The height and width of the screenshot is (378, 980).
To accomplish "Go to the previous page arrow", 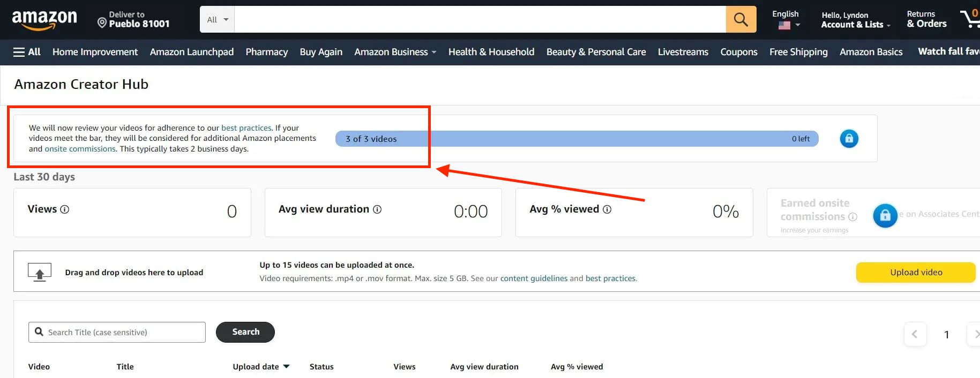I will [915, 334].
